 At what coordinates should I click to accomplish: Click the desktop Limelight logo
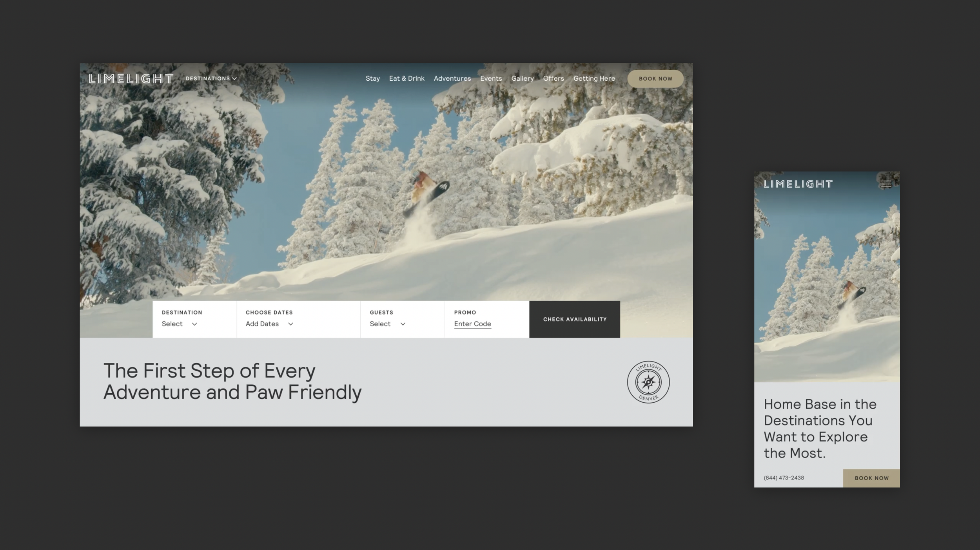pyautogui.click(x=131, y=79)
